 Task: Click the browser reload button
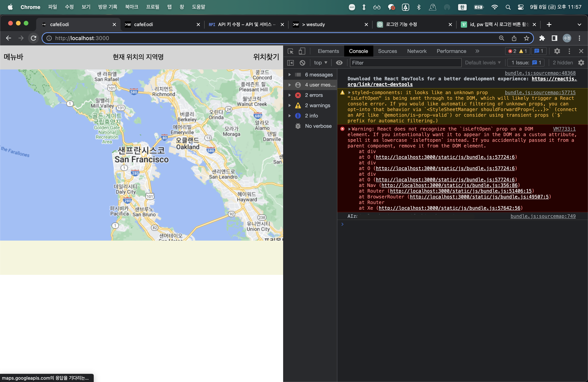pos(33,38)
